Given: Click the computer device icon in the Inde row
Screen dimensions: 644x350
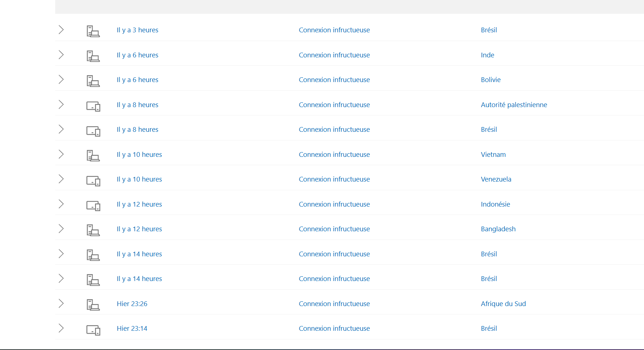Looking at the screenshot, I should pyautogui.click(x=93, y=56).
